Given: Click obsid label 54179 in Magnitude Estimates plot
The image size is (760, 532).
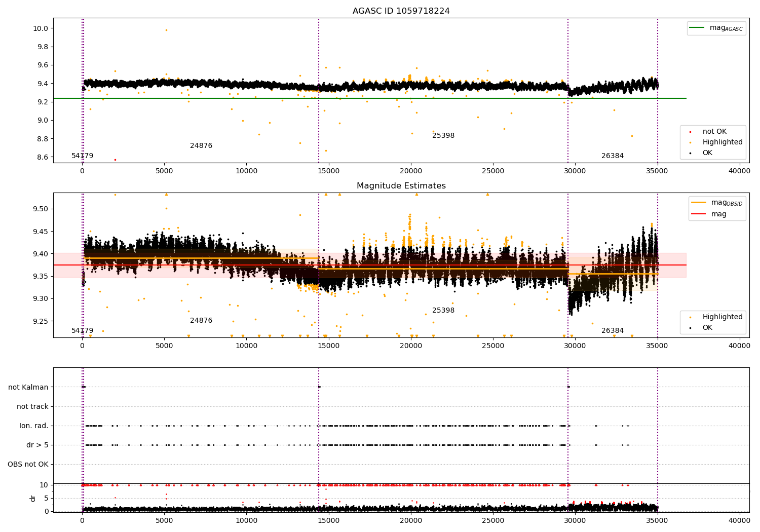Looking at the screenshot, I should (x=82, y=331).
